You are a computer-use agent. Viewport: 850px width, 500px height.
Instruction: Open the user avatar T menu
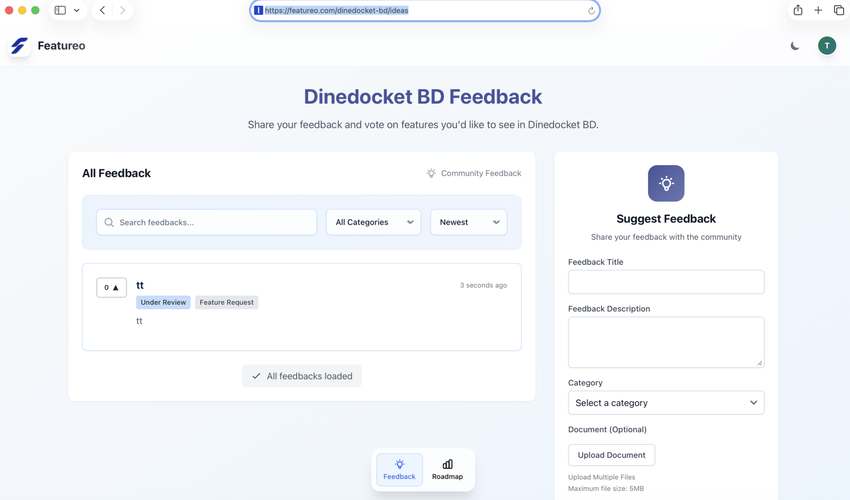coord(827,46)
